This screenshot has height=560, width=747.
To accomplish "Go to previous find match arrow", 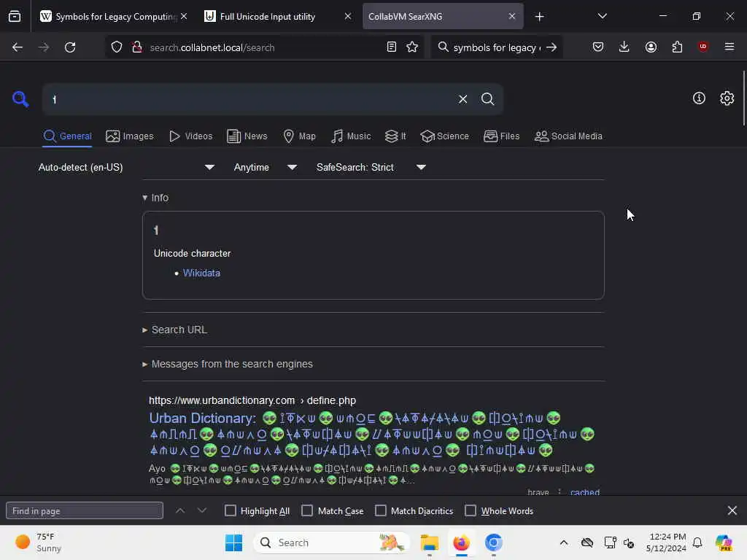I will (180, 510).
